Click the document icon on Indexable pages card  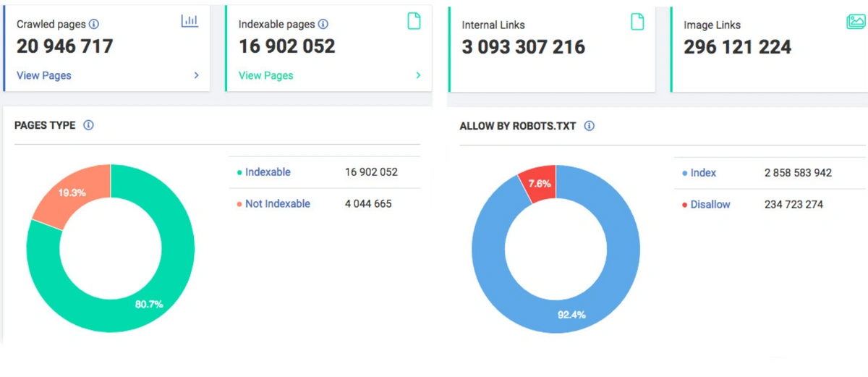click(x=414, y=21)
